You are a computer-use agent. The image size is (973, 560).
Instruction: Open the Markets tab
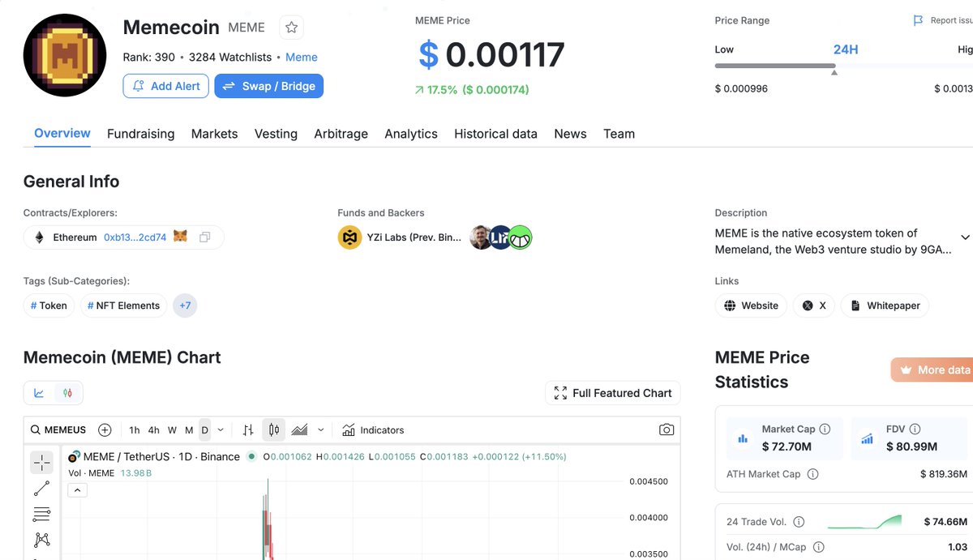[x=215, y=134]
